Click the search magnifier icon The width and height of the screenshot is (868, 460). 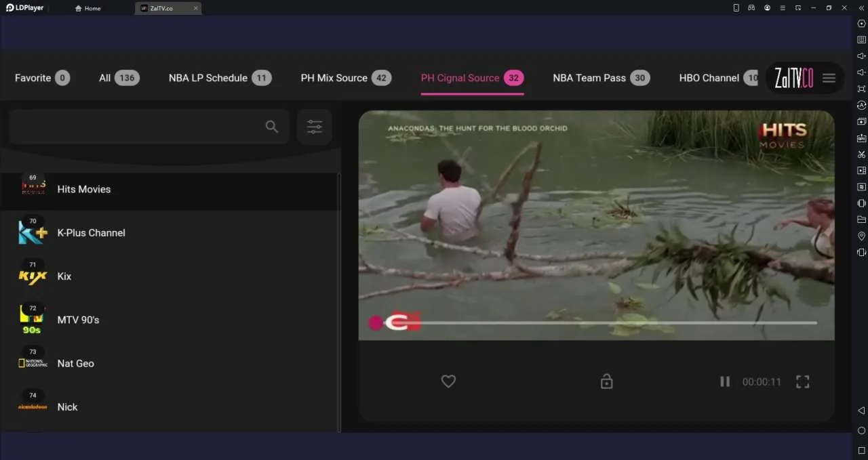coord(272,127)
